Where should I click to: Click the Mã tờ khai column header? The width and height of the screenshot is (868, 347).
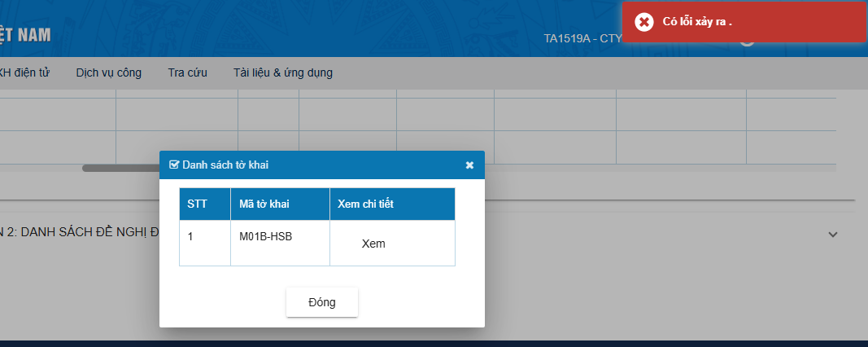tap(264, 204)
